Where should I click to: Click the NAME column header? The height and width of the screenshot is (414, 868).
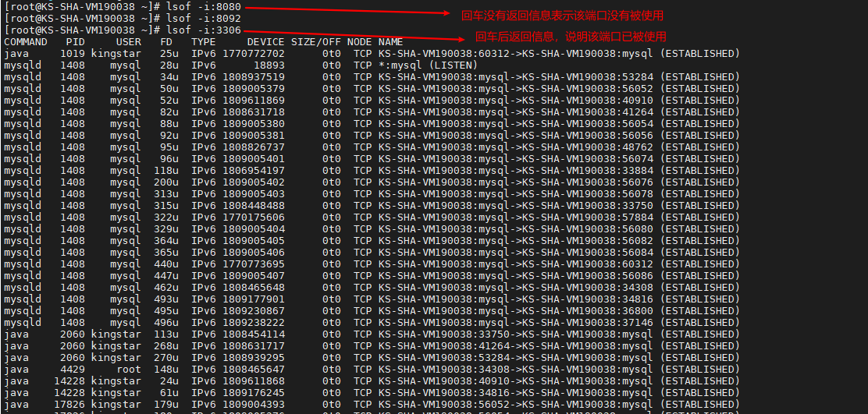(x=391, y=42)
